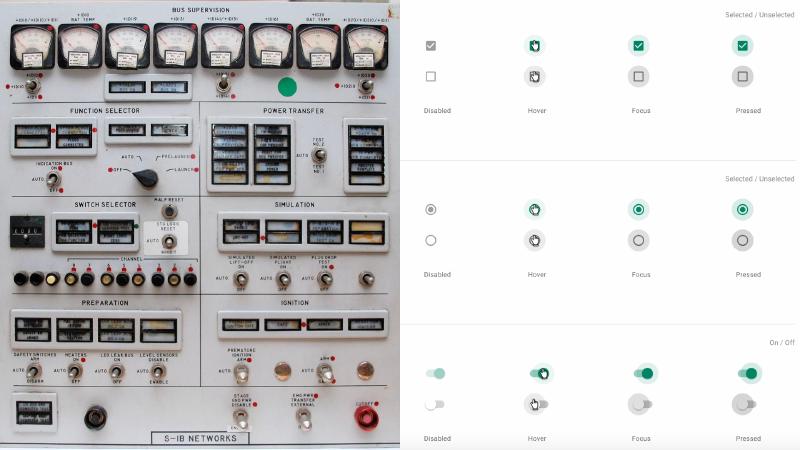Click the Malf Reset push button
This screenshot has height=450, width=800.
pos(170,211)
